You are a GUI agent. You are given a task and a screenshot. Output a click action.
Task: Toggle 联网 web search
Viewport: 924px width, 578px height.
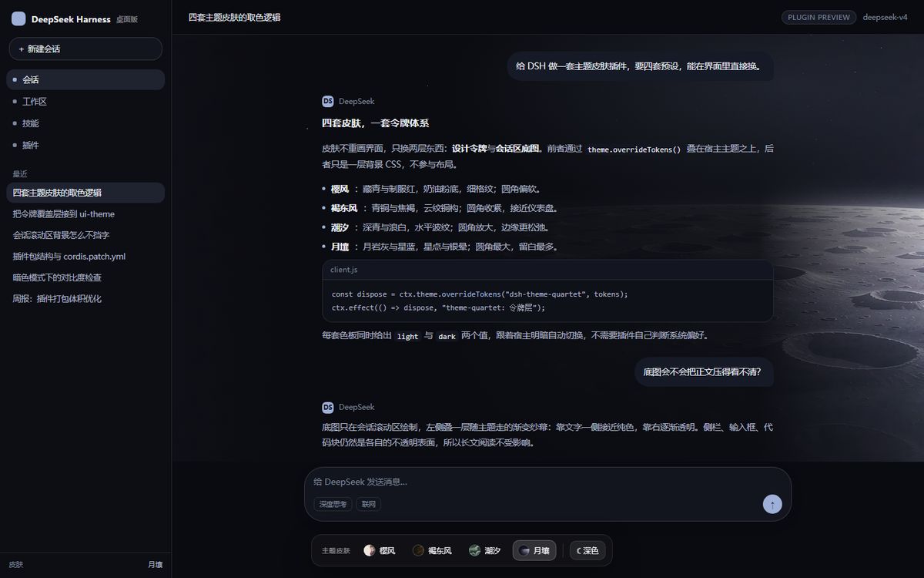click(x=368, y=504)
